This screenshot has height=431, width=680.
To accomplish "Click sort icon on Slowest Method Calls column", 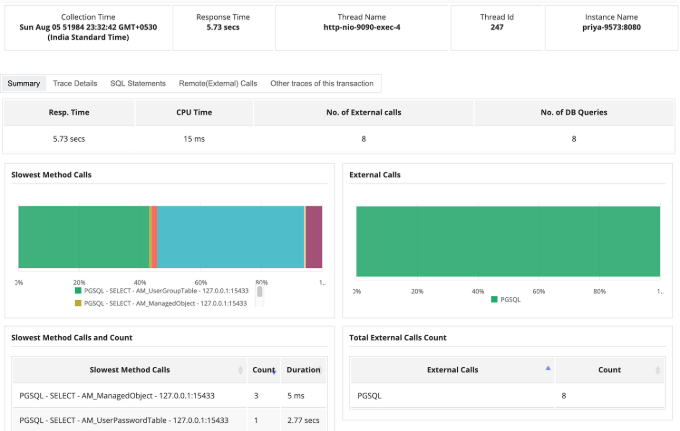I will tap(240, 370).
